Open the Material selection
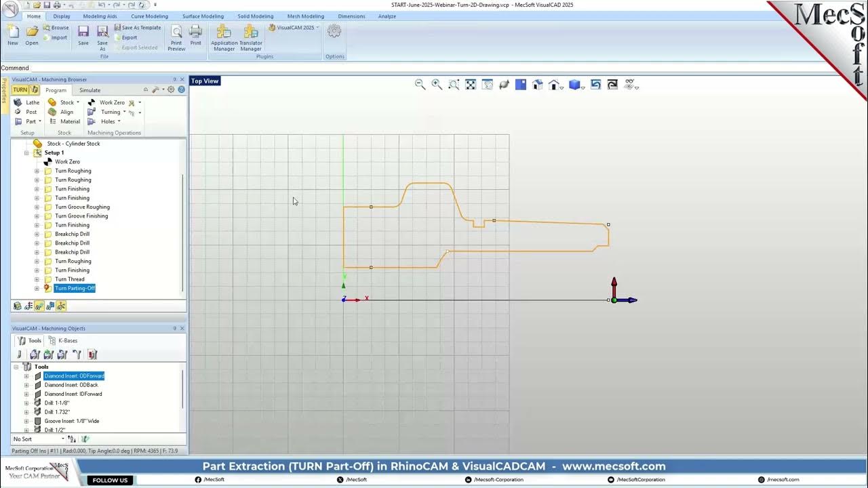 pyautogui.click(x=64, y=121)
